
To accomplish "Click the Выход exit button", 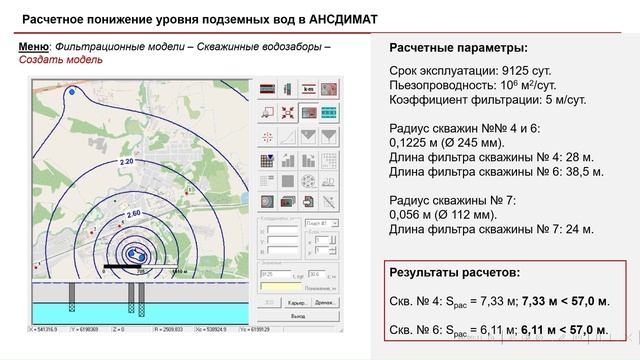I will coord(298,316).
